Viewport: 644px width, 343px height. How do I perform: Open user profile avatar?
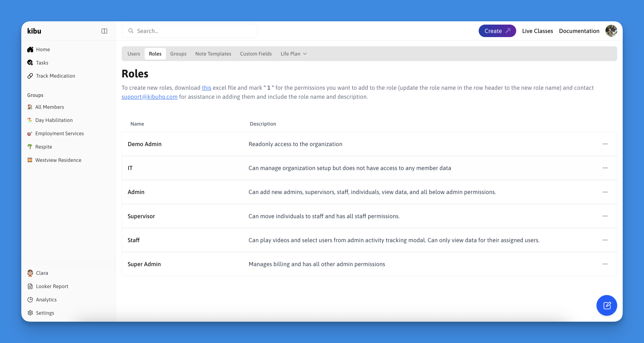611,31
